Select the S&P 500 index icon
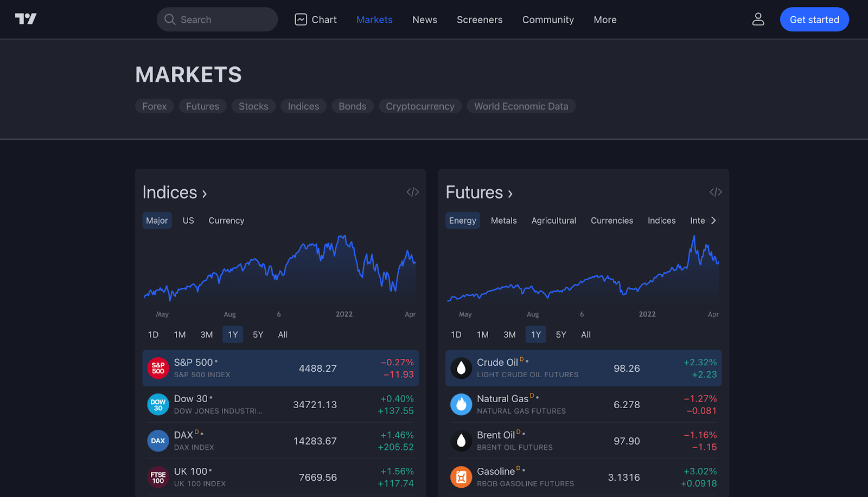The width and height of the screenshot is (868, 497). point(157,368)
